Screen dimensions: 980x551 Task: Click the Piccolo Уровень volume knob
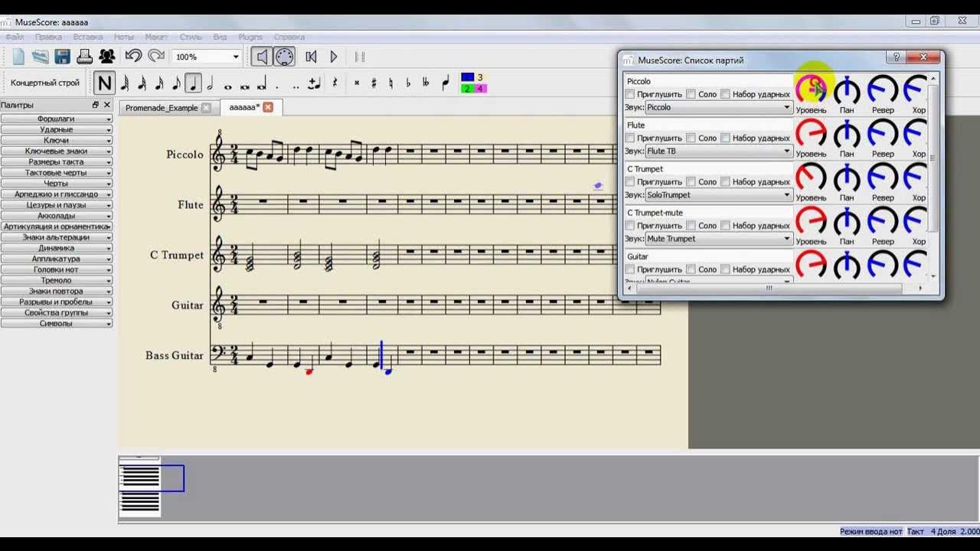click(811, 90)
